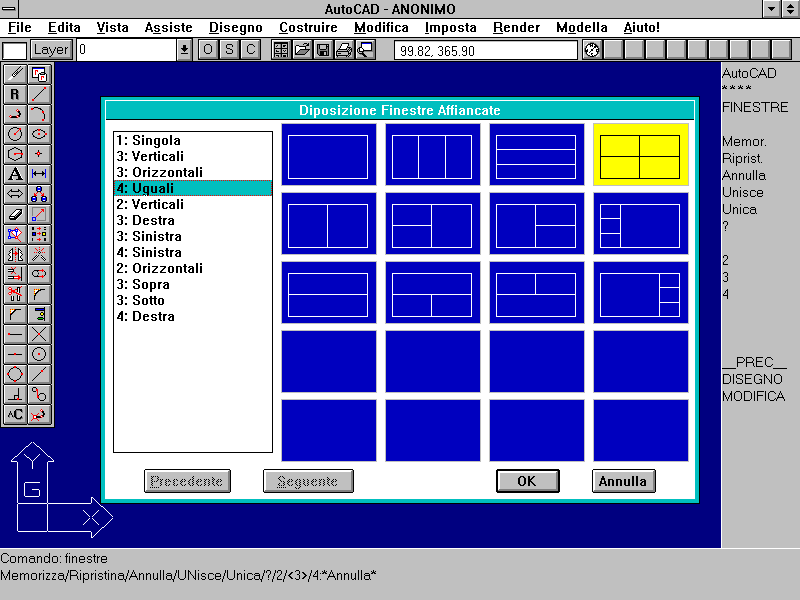This screenshot has height=600, width=800.
Task: Select the Tangent object snap icon
Action: click(39, 394)
